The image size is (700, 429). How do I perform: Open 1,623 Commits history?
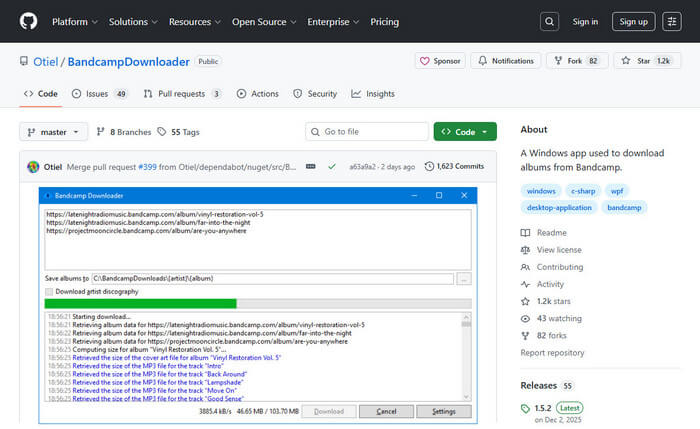454,166
